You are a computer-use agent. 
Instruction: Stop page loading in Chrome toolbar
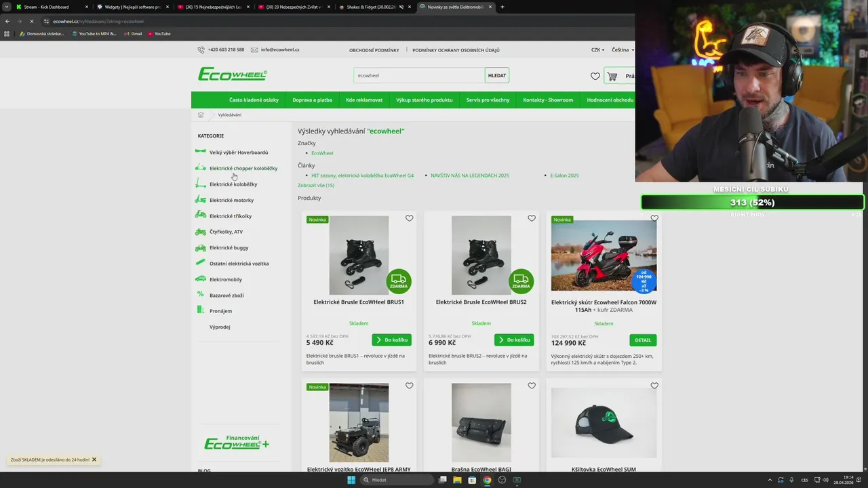31,21
